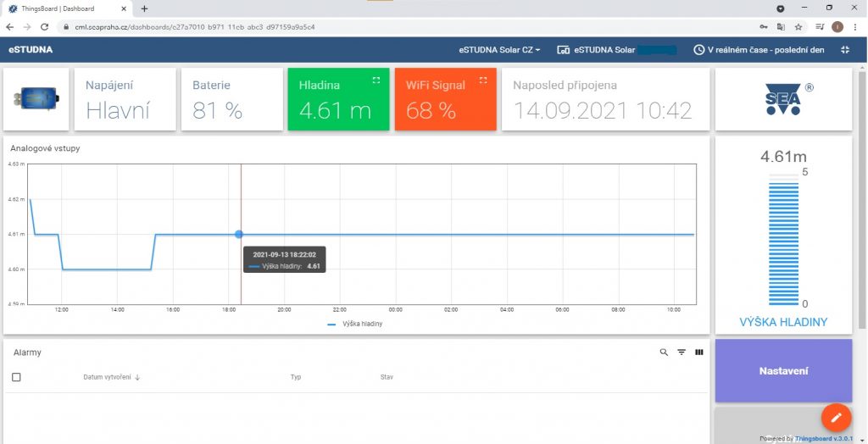Open the alarm filter icon
Image resolution: width=868 pixels, height=444 pixels.
682,352
